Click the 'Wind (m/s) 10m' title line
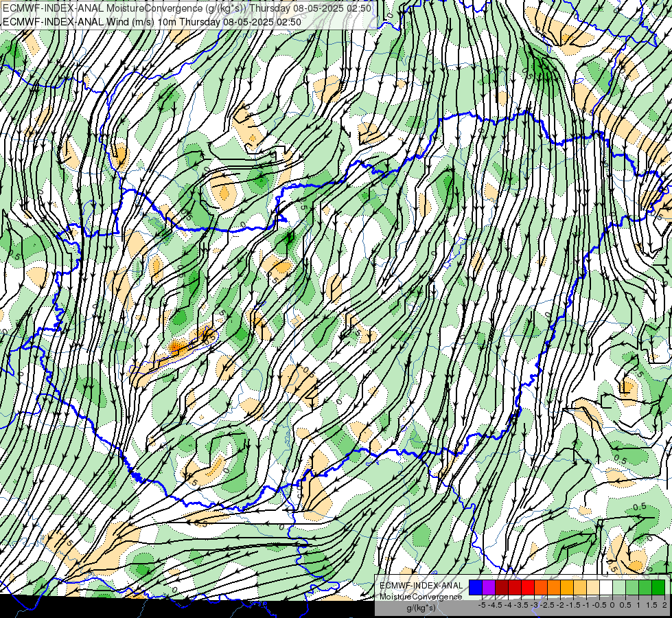672x618 pixels. tap(152, 22)
